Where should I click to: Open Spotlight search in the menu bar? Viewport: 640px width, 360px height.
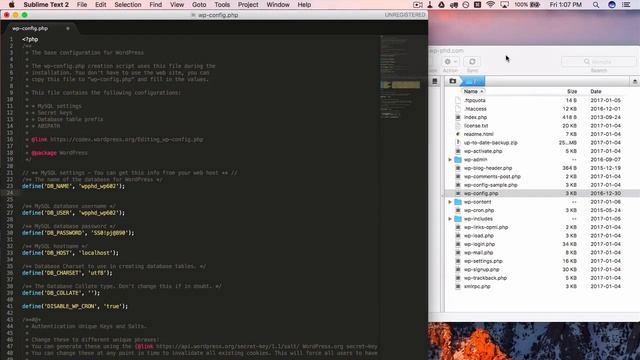pyautogui.click(x=596, y=5)
